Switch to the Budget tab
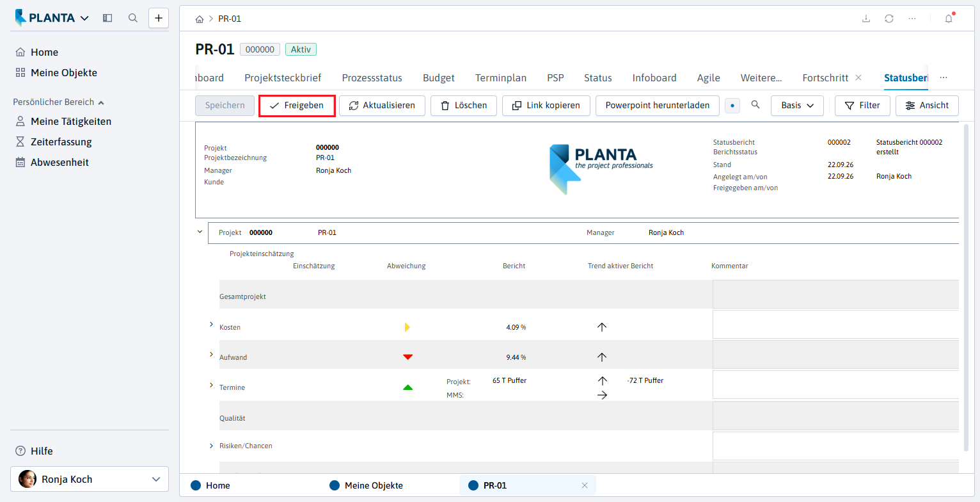 439,78
